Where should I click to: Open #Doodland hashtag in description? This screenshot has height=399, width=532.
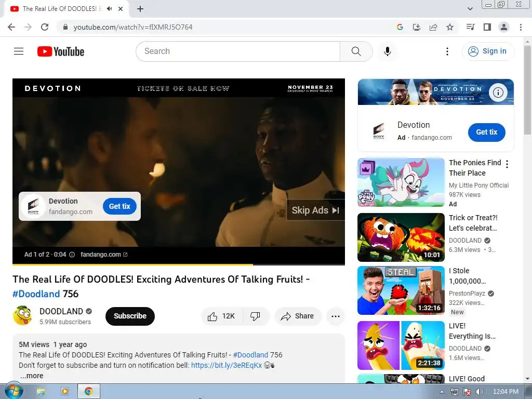(x=250, y=355)
